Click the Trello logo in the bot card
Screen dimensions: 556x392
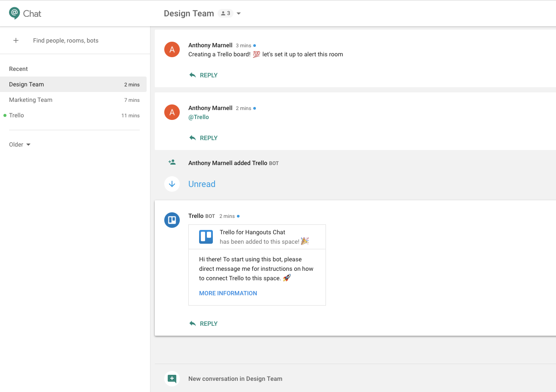[206, 237]
